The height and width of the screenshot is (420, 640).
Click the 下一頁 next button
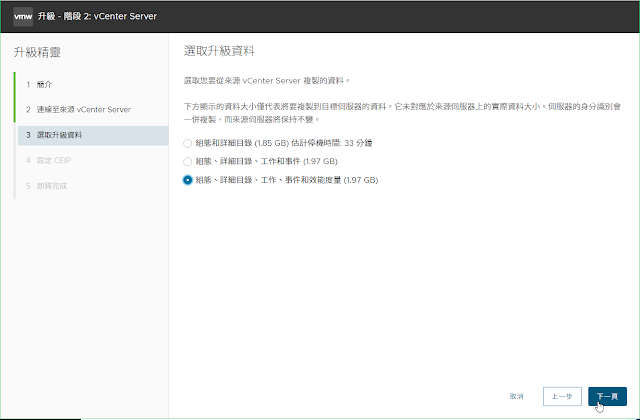(x=607, y=396)
